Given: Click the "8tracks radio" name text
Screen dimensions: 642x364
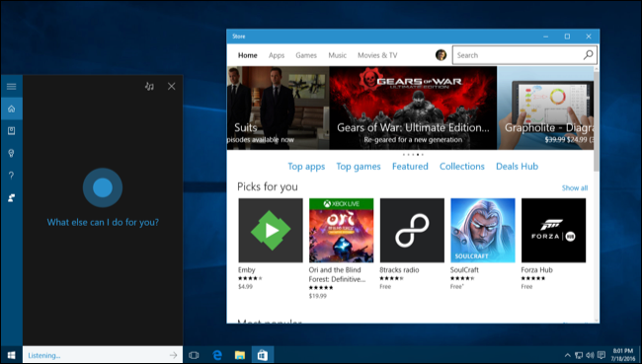Looking at the screenshot, I should [x=399, y=270].
